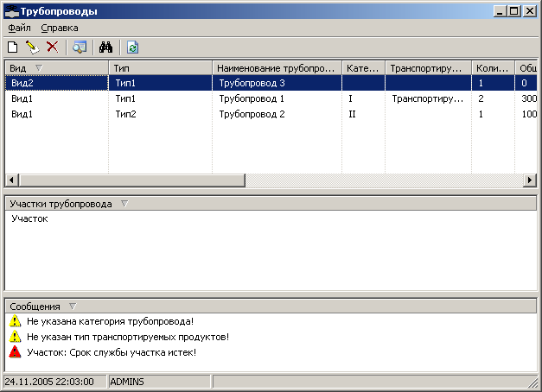Click the Edit pencil toolbar icon
Image resolution: width=542 pixels, height=392 pixels.
[32, 47]
